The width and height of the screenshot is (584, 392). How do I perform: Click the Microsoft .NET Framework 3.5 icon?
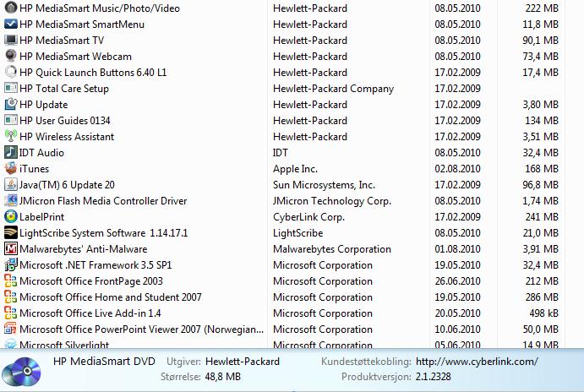tap(11, 264)
